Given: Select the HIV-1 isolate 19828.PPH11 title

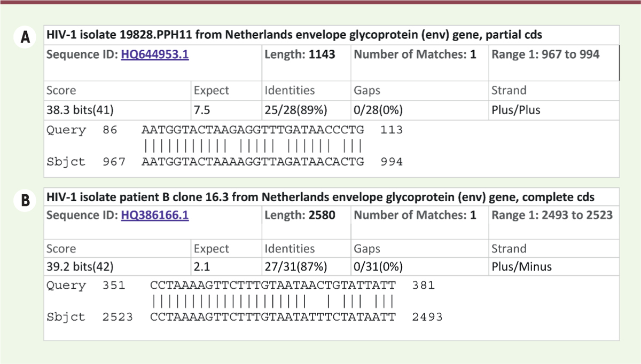Looking at the screenshot, I should point(294,35).
